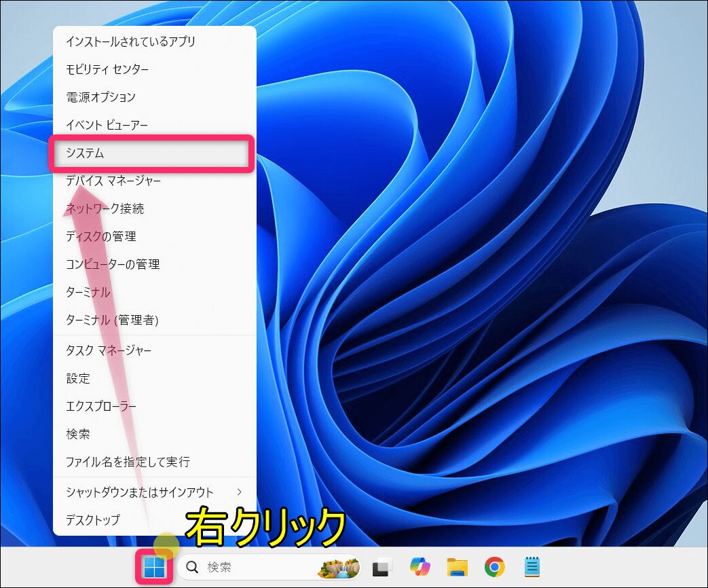The width and height of the screenshot is (708, 588).
Task: Open ディスクの管理 from the menu
Action: [101, 236]
